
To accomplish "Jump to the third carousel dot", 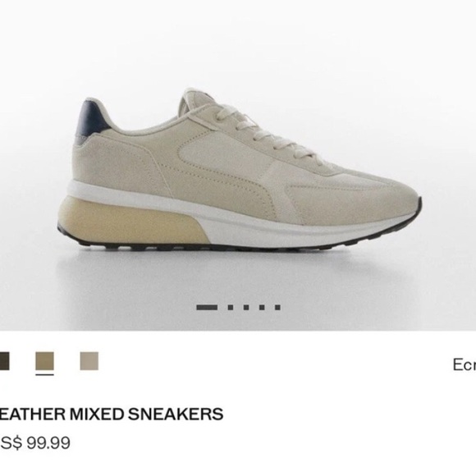I will pyautogui.click(x=246, y=307).
